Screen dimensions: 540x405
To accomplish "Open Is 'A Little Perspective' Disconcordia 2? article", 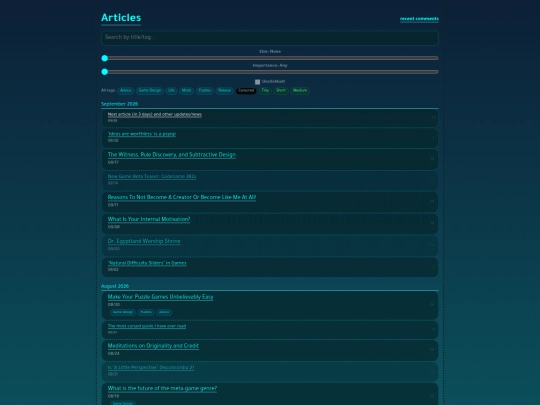I will coord(151,367).
